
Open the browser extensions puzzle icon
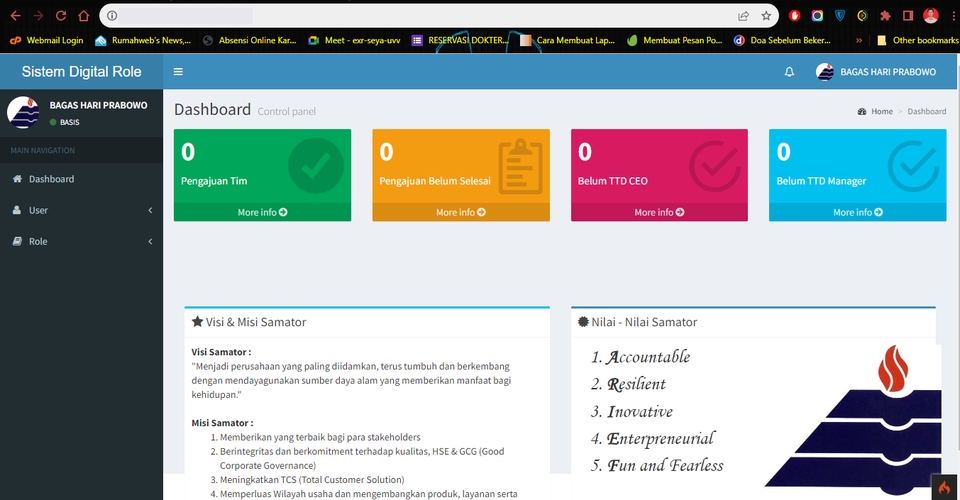pos(885,16)
